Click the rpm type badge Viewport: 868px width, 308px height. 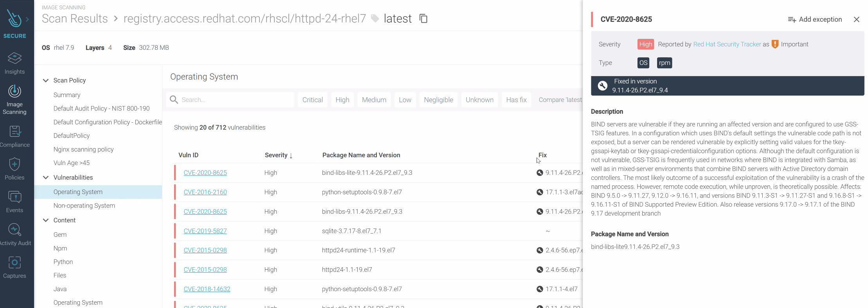coord(664,63)
